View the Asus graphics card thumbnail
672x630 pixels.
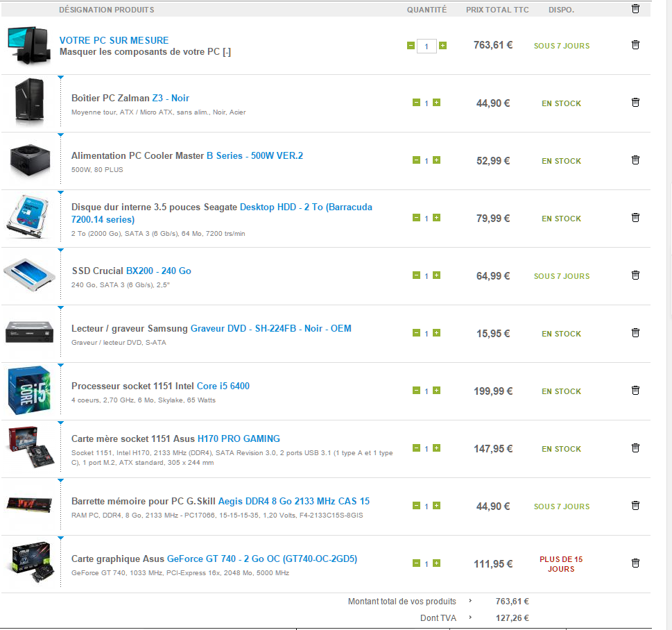point(31,562)
